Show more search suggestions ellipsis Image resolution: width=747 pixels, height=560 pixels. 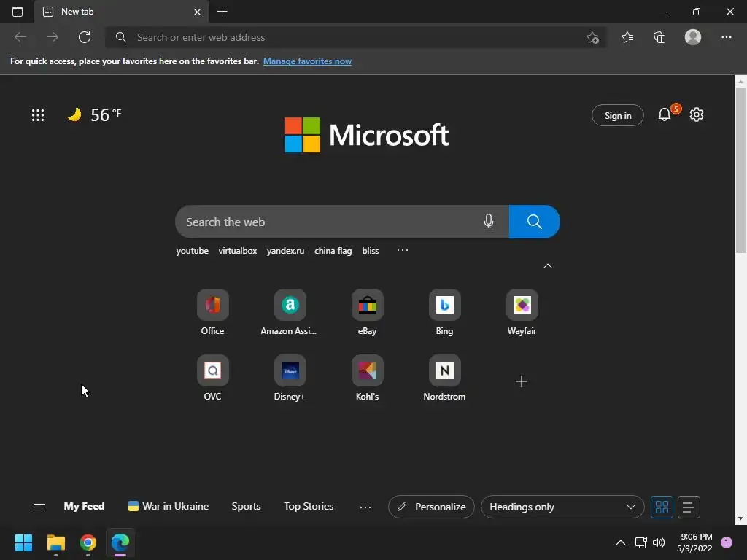403,250
